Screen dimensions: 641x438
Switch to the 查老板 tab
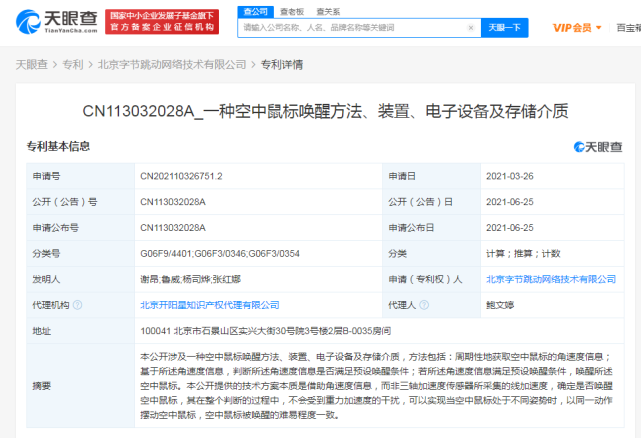coord(292,12)
